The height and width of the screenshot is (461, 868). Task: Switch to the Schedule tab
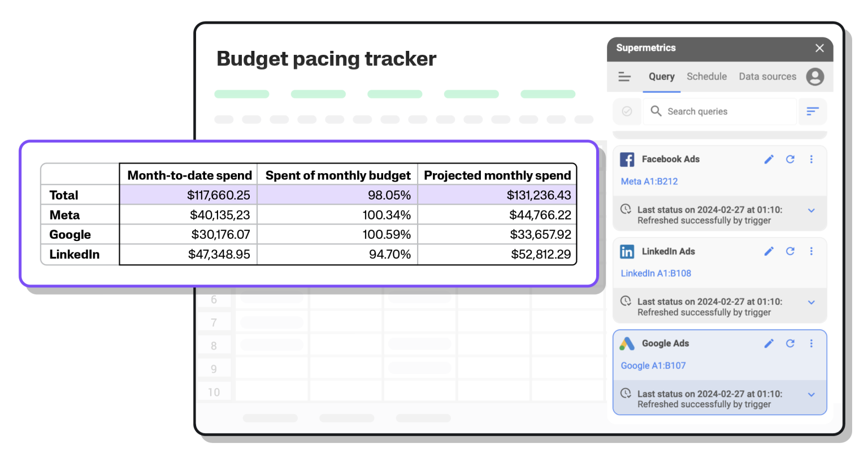(706, 76)
